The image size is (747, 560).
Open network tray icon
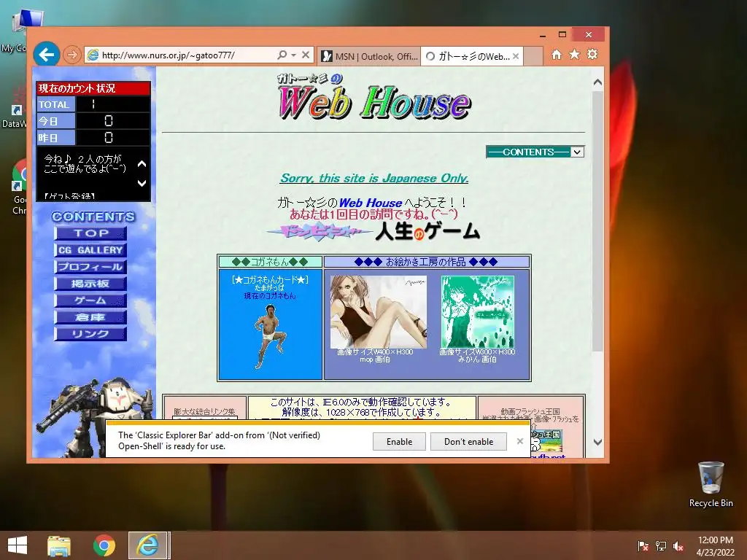661,545
